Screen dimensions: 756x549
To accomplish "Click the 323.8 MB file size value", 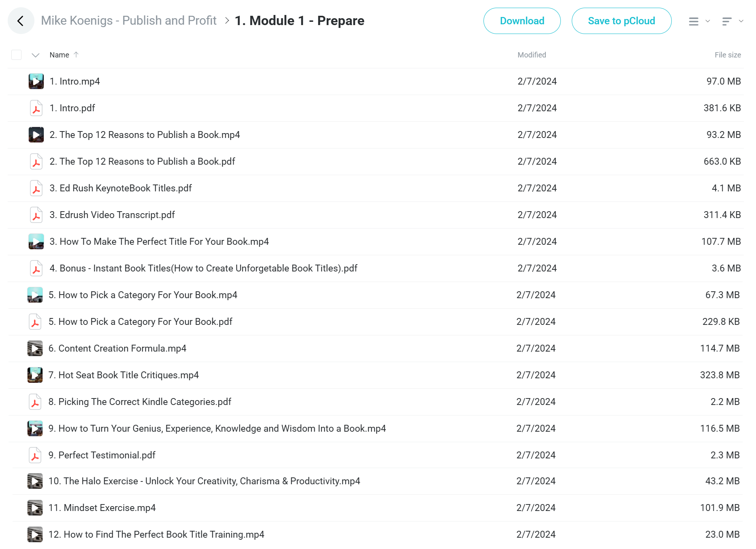I will coord(720,375).
